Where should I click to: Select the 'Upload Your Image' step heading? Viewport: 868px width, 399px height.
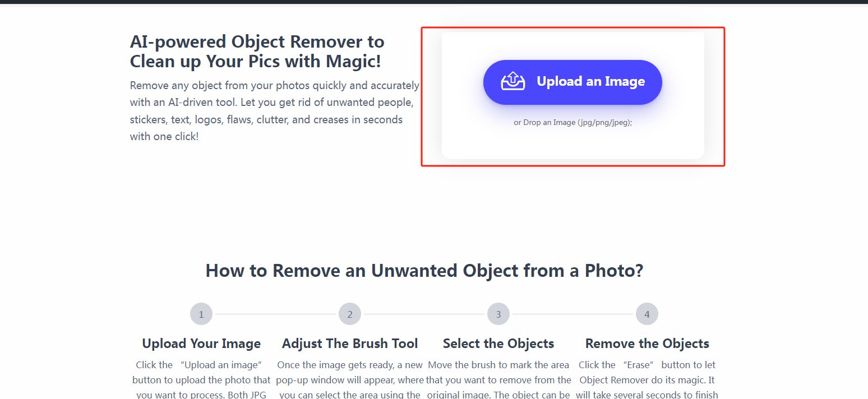201,343
